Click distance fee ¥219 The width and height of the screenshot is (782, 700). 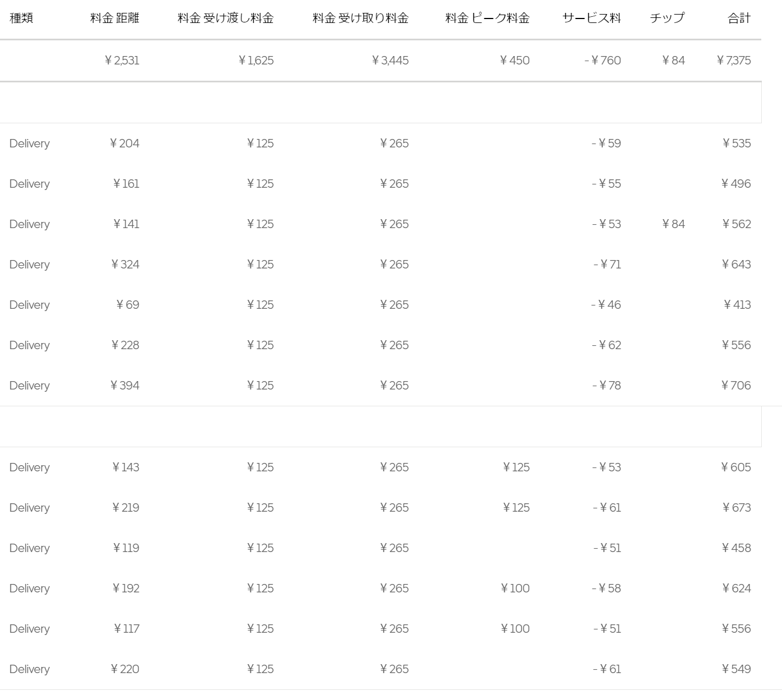(125, 508)
